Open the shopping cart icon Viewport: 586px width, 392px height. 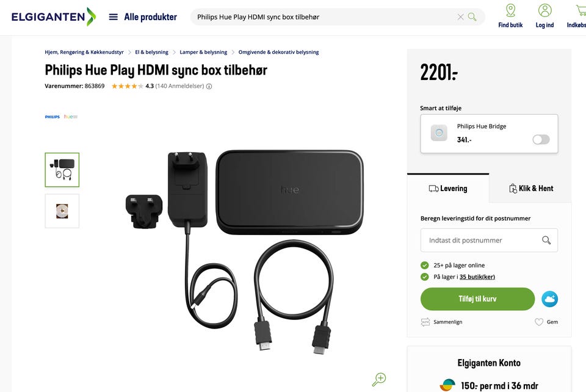(x=581, y=10)
